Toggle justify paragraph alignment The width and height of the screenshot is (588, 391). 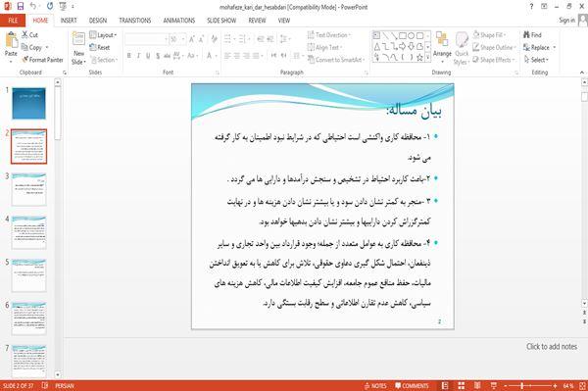pyautogui.click(x=256, y=56)
